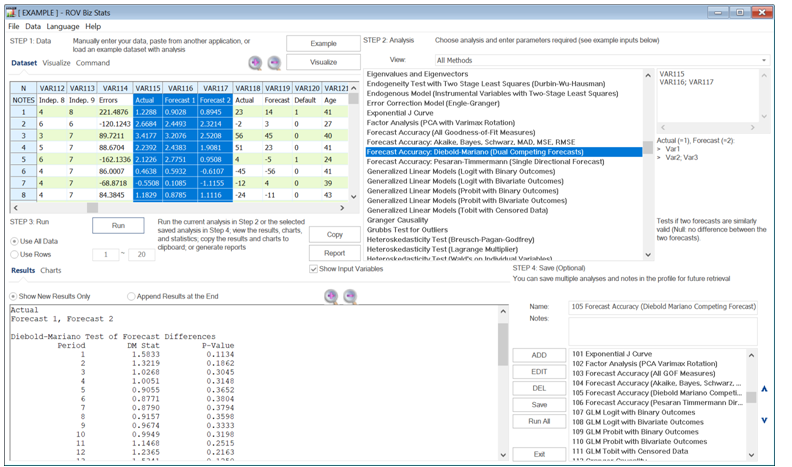This screenshot has width=792, height=467.
Task: Move saved analysis down with blue arrow
Action: [764, 420]
